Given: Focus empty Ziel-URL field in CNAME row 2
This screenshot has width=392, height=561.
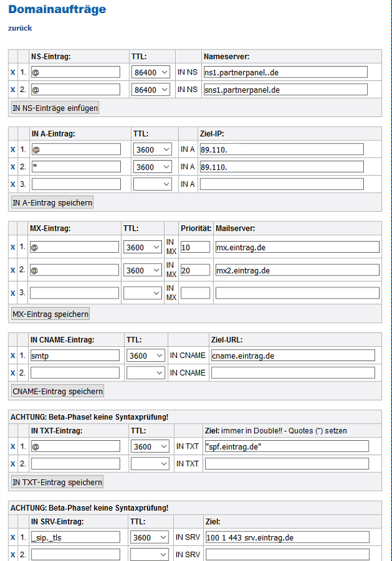Looking at the screenshot, I should click(x=293, y=373).
